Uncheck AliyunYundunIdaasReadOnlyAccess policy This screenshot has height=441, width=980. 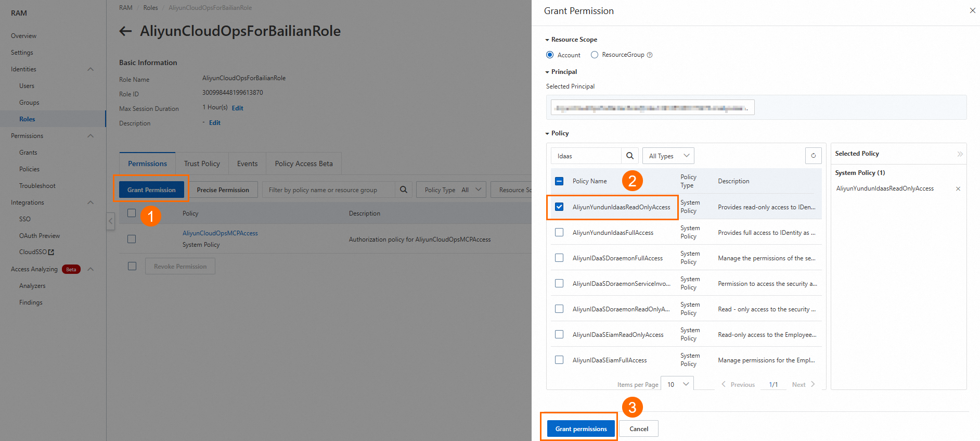[x=559, y=207]
